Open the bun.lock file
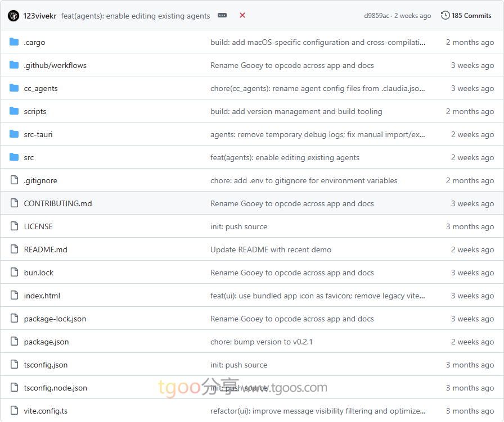 (39, 273)
